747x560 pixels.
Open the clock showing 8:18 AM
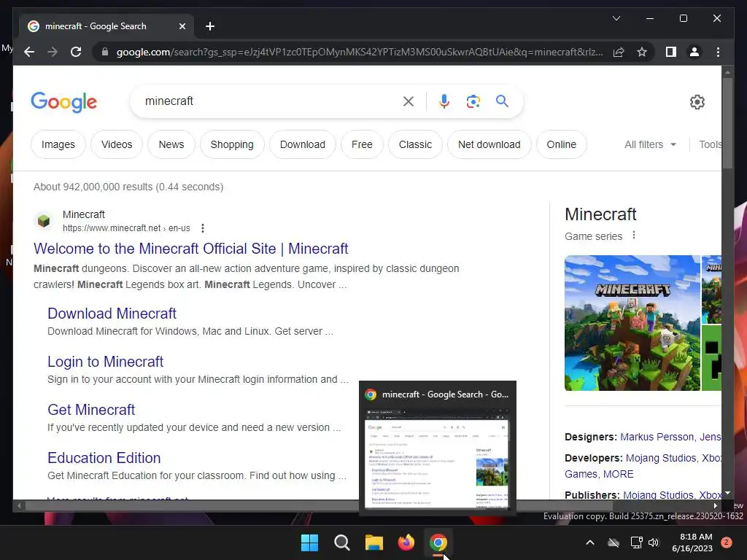click(692, 542)
